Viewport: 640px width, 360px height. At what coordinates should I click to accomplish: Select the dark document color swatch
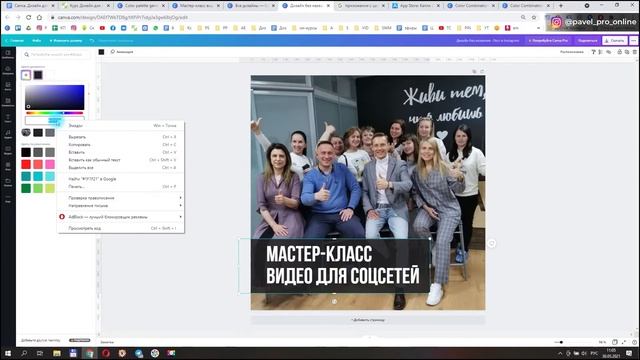coord(38,75)
